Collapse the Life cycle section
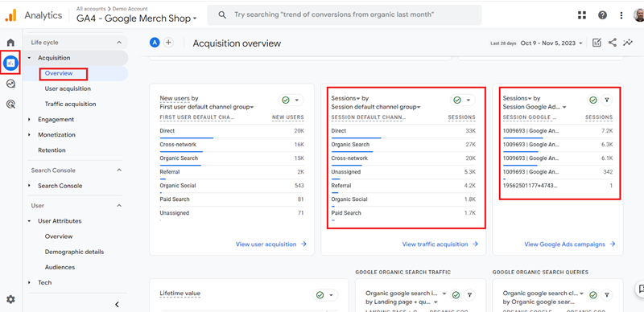 (119, 43)
